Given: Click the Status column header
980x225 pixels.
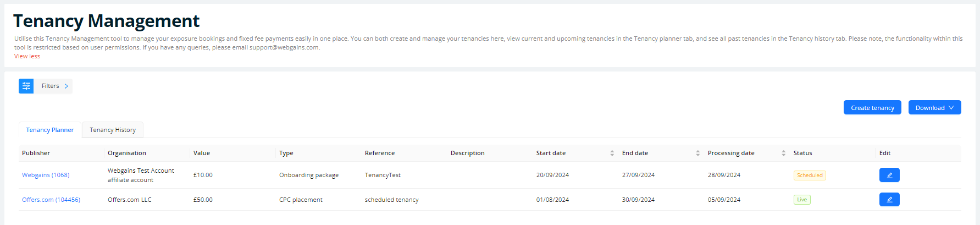Looking at the screenshot, I should coord(802,153).
